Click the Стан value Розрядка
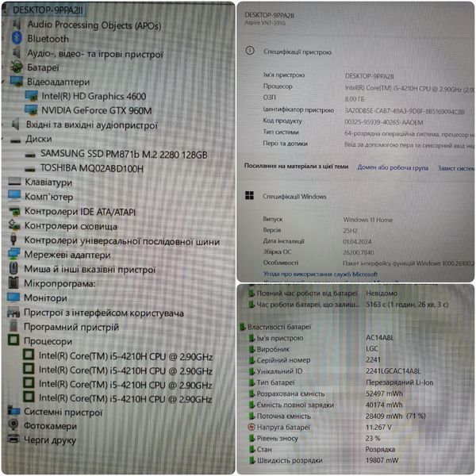476x476 pixels. [380, 449]
